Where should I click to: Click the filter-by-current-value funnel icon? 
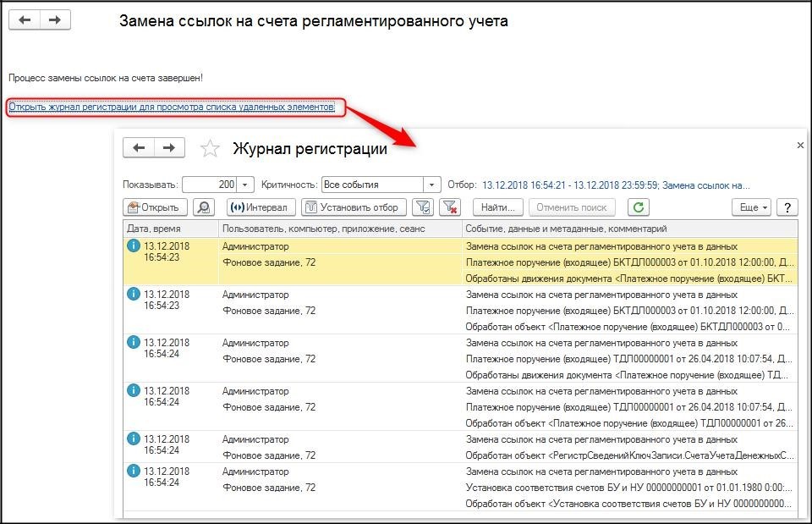tap(424, 207)
